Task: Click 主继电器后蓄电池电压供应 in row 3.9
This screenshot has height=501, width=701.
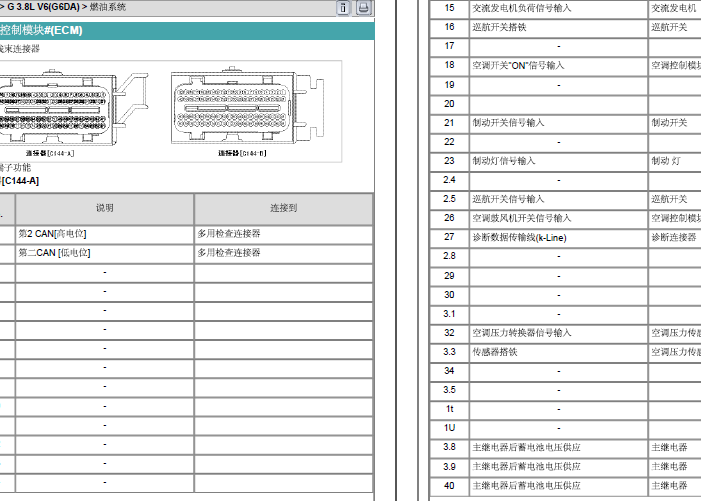Action: point(526,467)
